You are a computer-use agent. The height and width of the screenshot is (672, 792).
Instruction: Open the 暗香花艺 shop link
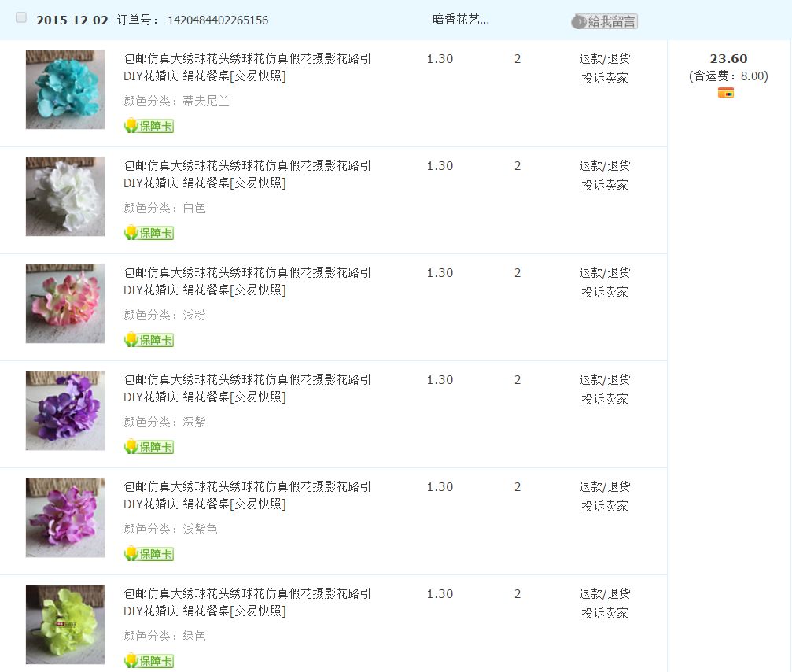460,20
